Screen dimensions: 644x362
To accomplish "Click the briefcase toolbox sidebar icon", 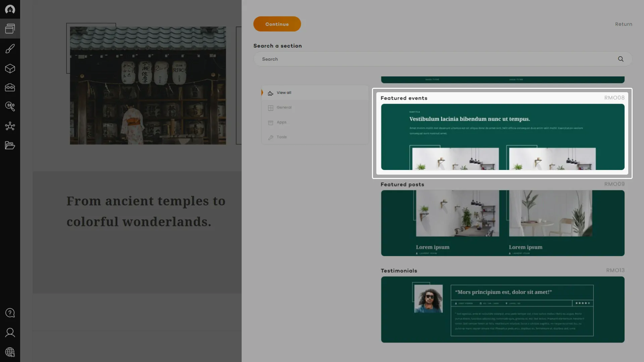I will point(10,87).
